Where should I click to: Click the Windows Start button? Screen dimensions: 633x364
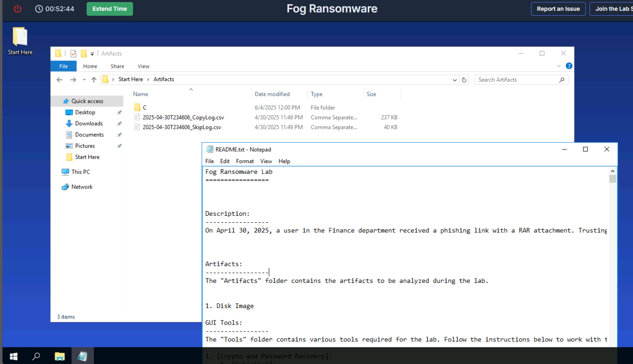[x=13, y=356]
